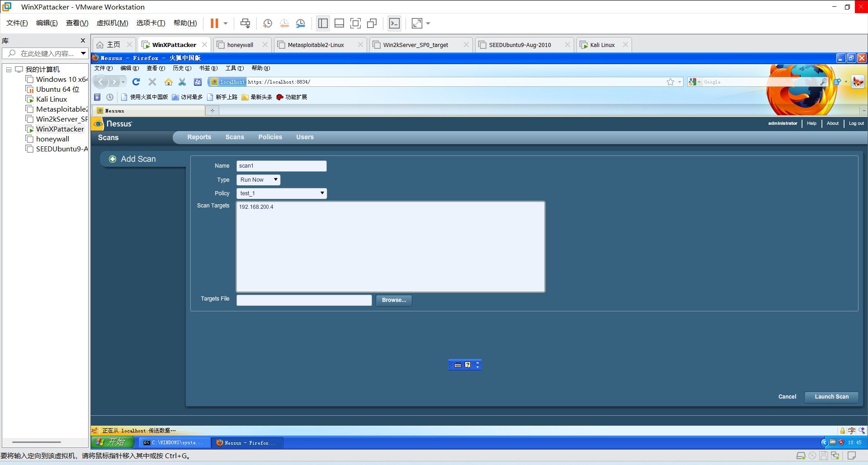868x465 pixels.
Task: Open the Firefox 书签 menu
Action: 208,68
